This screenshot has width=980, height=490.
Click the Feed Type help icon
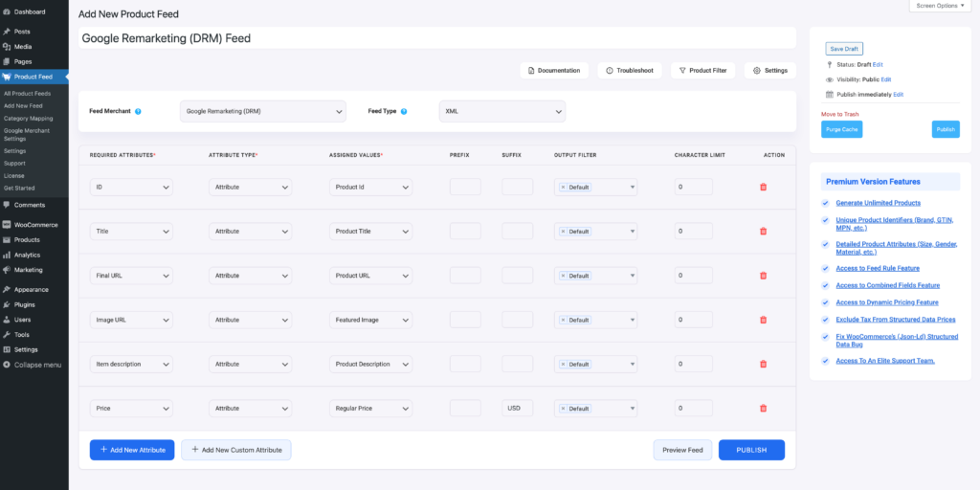[404, 111]
